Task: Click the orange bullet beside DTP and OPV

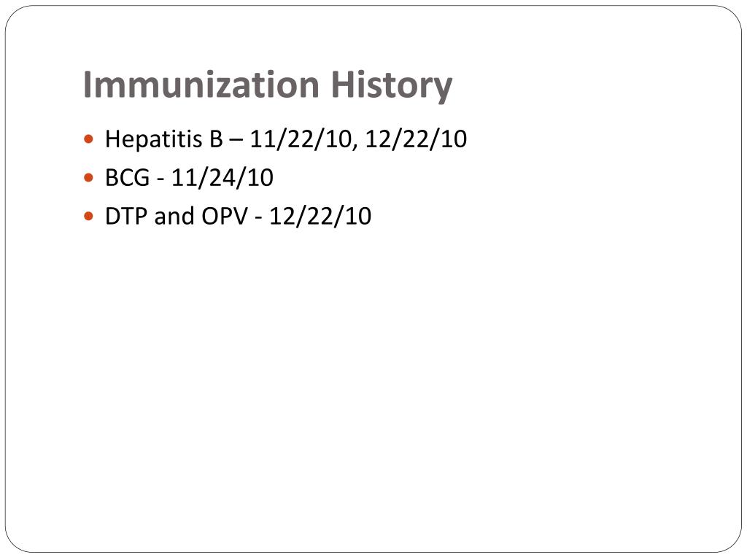Action: [88, 216]
